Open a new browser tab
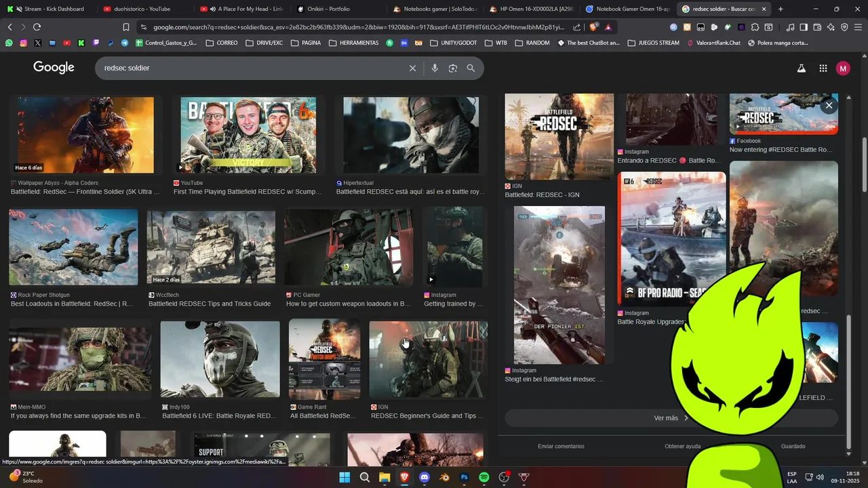Screen dimensions: 868x488 [781, 9]
